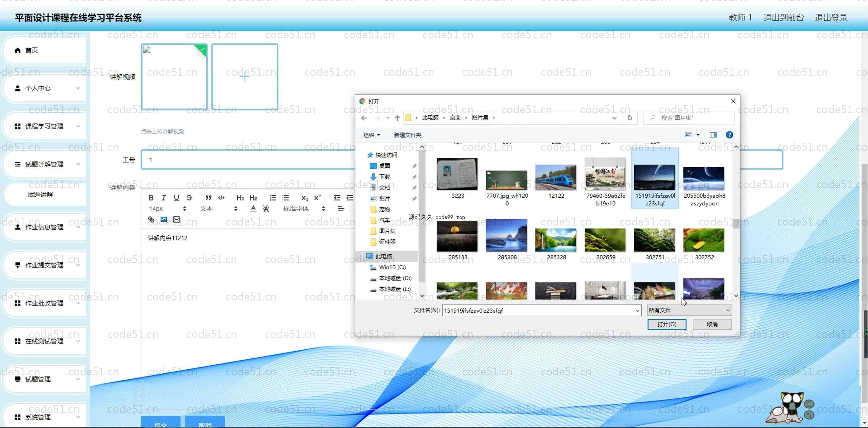Go back in the file dialog

click(x=364, y=118)
